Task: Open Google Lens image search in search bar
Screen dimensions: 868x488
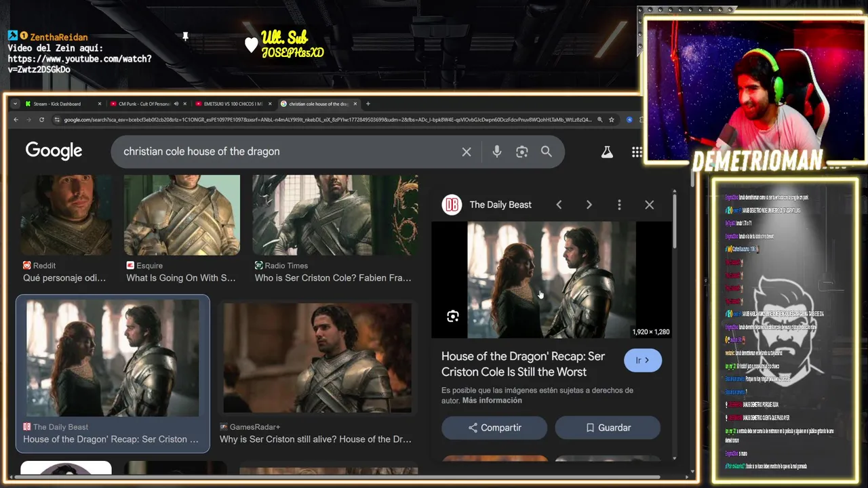Action: (521, 152)
